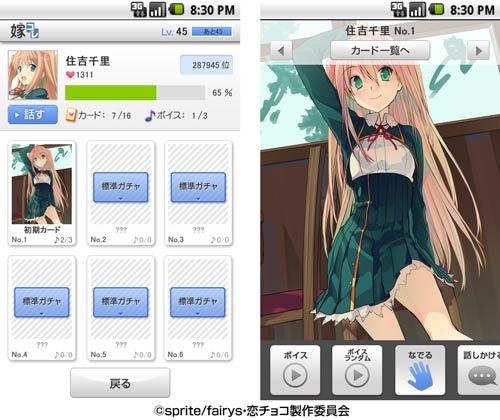Tap the 3G network icon on right screen
Screen dimensions: 500x420
(398, 9)
